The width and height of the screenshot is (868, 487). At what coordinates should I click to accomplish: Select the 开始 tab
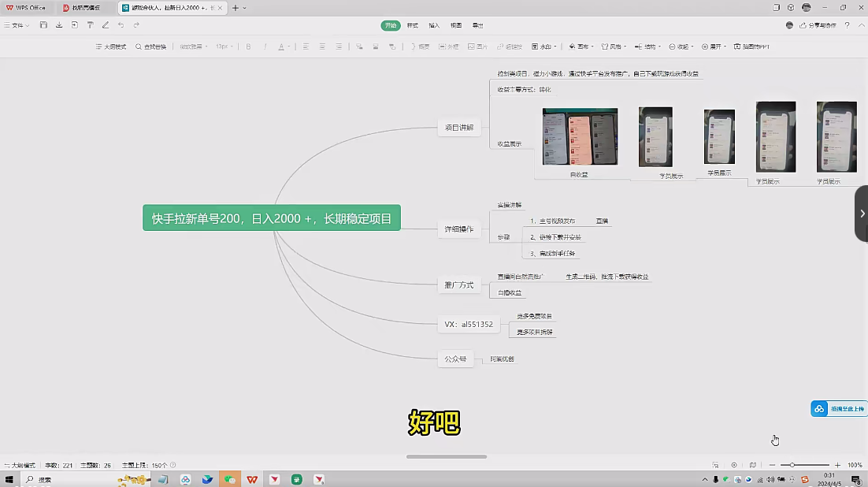coord(391,25)
